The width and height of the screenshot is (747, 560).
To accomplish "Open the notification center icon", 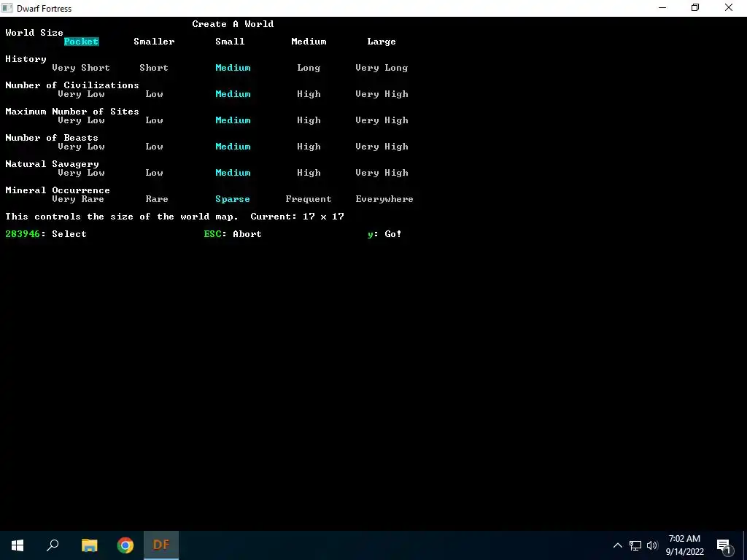I will pyautogui.click(x=724, y=545).
